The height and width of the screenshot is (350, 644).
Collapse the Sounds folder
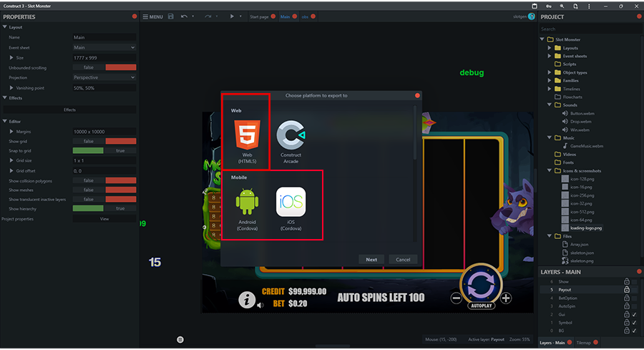click(x=550, y=104)
